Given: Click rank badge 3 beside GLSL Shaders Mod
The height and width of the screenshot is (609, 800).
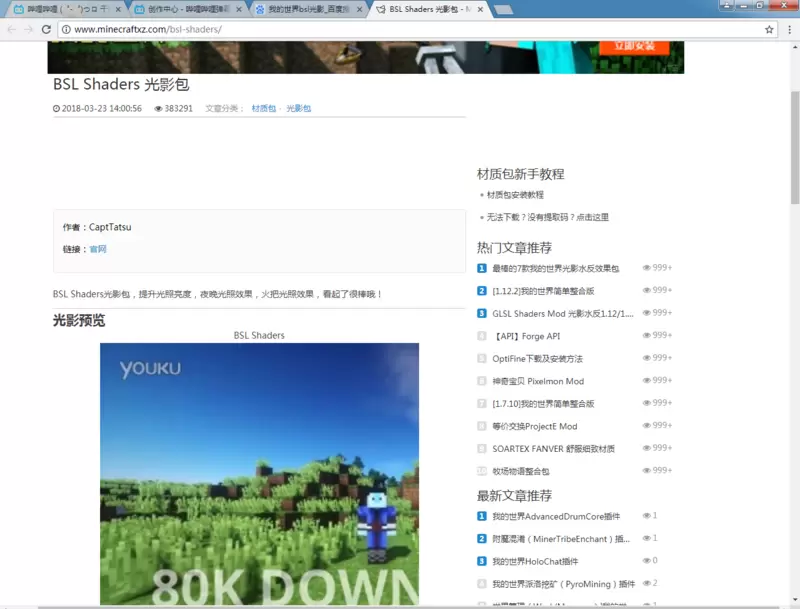Looking at the screenshot, I should coord(482,313).
